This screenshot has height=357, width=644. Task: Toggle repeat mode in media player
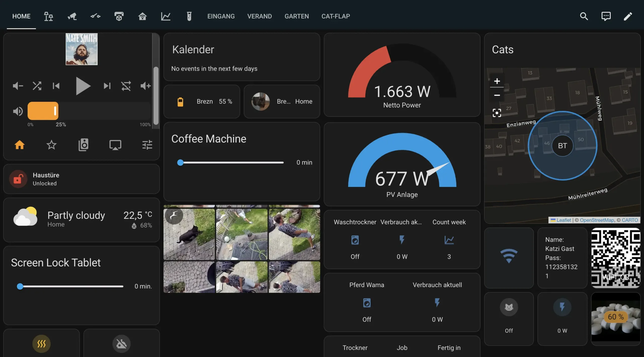[x=126, y=86]
